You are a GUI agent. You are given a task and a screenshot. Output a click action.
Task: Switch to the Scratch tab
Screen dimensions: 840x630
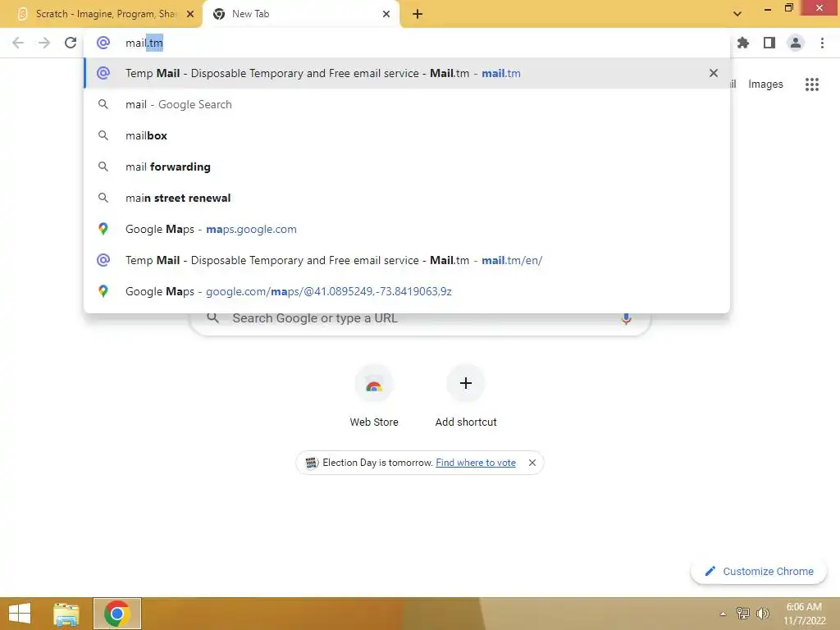[101, 14]
